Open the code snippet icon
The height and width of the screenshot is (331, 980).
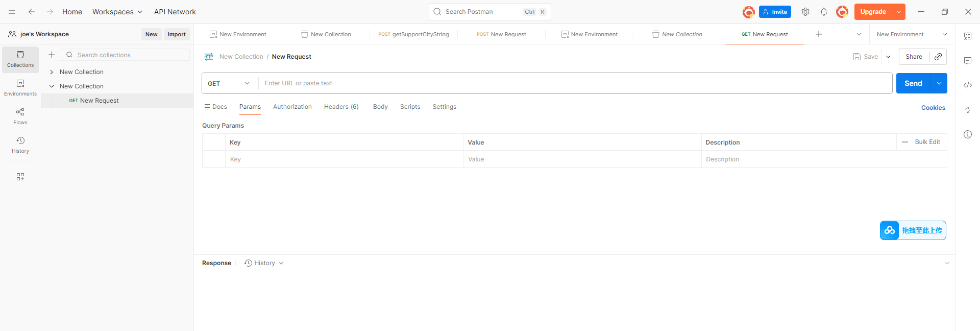968,85
